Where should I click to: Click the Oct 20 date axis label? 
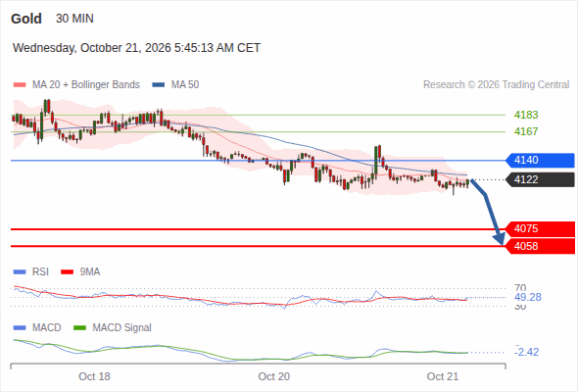point(274,376)
